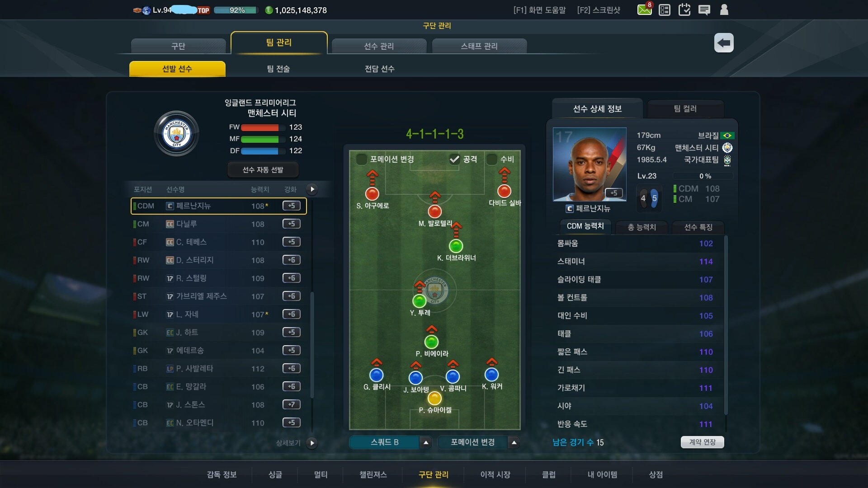Viewport: 868px width, 488px height.
Task: Uncheck the 공격 checkbox
Action: pos(454,159)
